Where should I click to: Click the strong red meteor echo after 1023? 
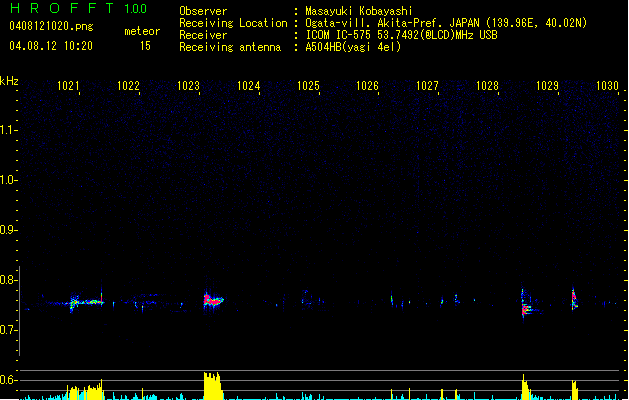213,300
